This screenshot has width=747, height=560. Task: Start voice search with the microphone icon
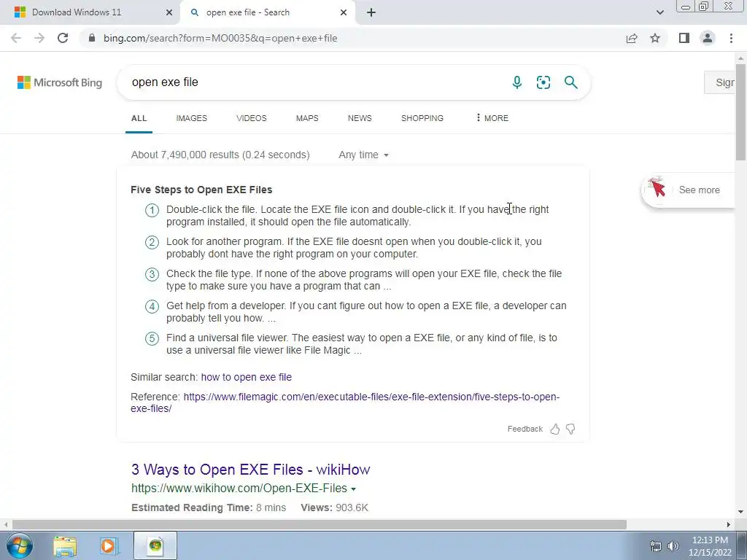coord(517,82)
